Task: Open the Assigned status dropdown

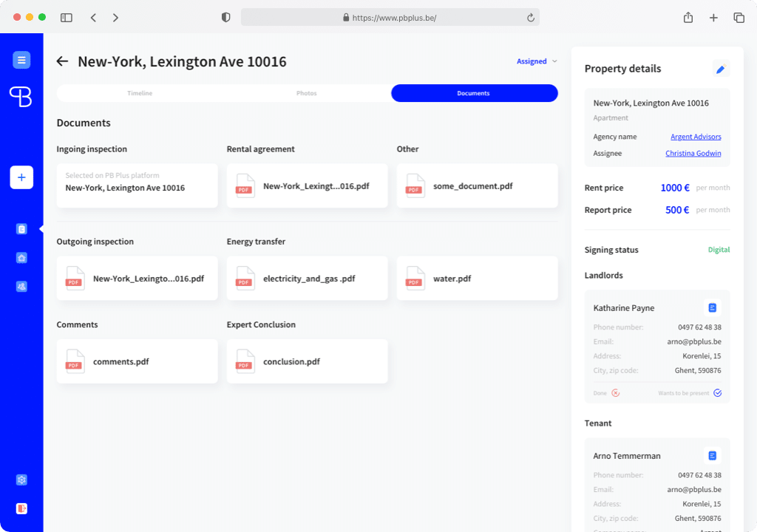Action: coord(537,61)
